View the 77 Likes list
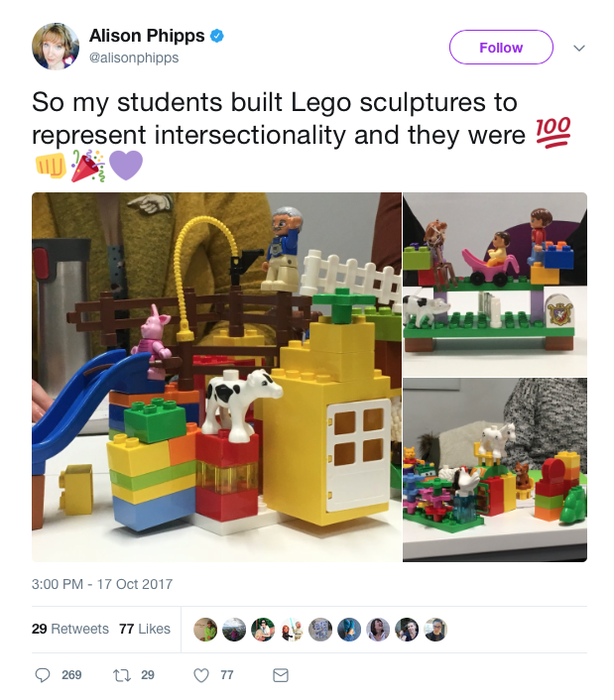Screen dimensions: 614x700 pyautogui.click(x=145, y=629)
